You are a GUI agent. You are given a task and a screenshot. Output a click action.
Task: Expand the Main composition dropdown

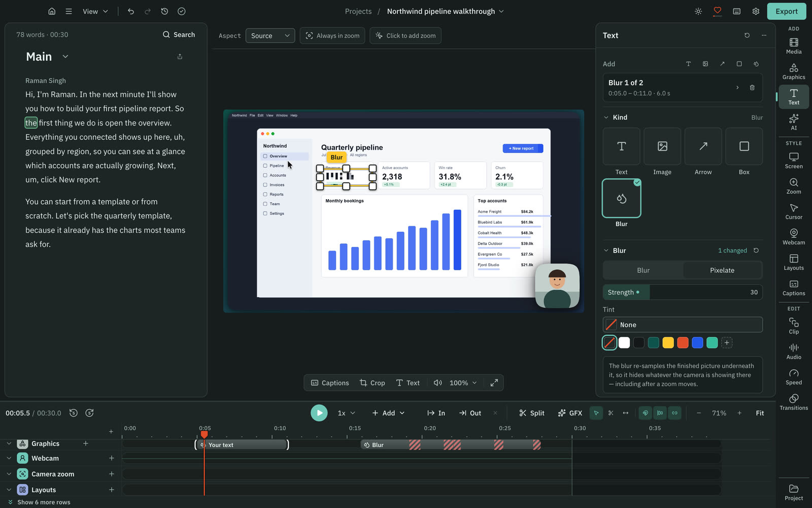pyautogui.click(x=65, y=56)
